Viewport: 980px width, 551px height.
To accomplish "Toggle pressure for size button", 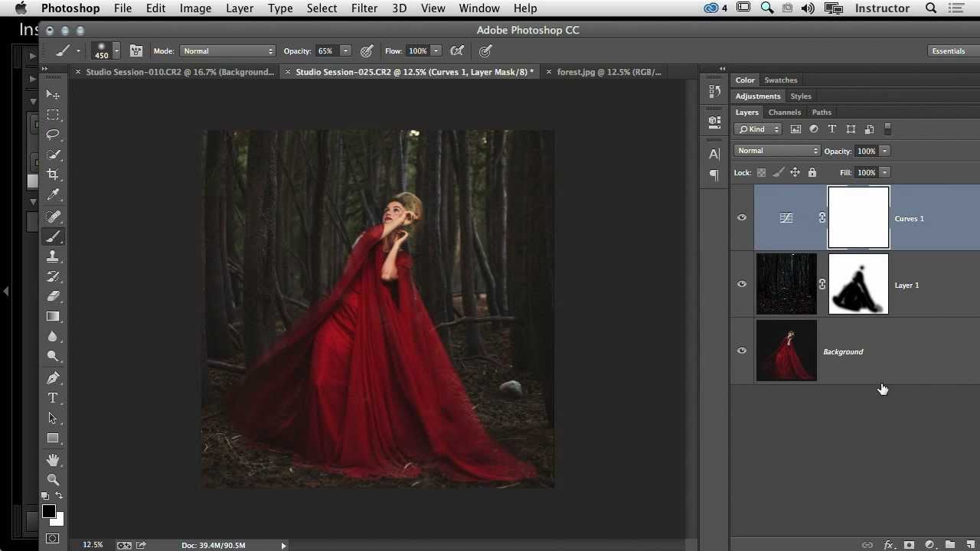I will tap(485, 51).
